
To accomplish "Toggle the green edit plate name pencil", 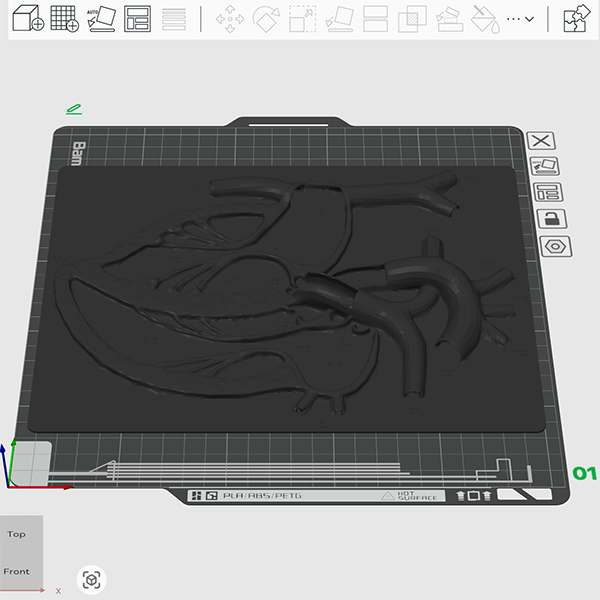I will pyautogui.click(x=74, y=108).
